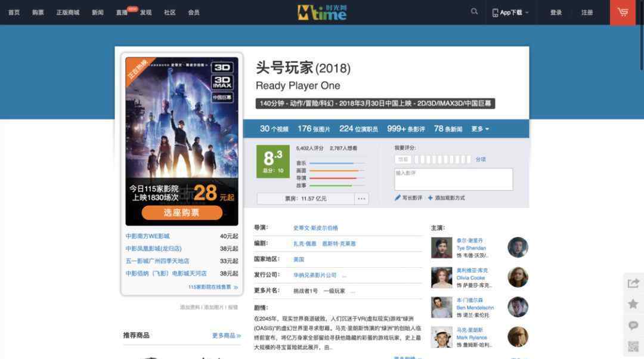Image resolution: width=644 pixels, height=359 pixels.
Task: Open the 中影凤凰影城(龙归店) cinema link
Action: 154,249
